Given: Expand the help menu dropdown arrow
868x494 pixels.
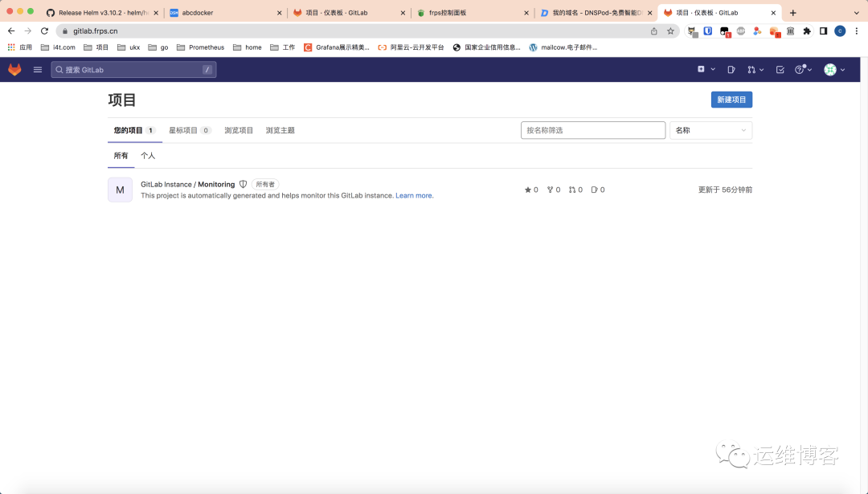Looking at the screenshot, I should pyautogui.click(x=809, y=70).
